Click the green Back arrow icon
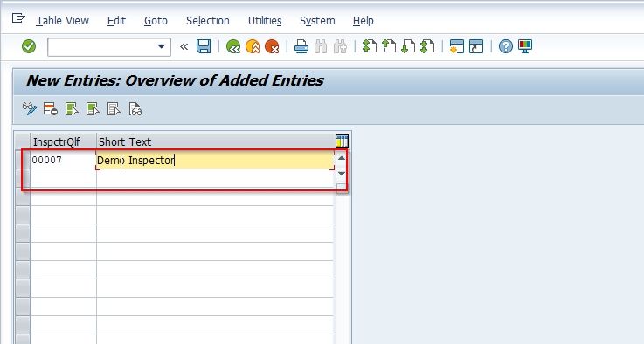644x344 pixels. 233,46
